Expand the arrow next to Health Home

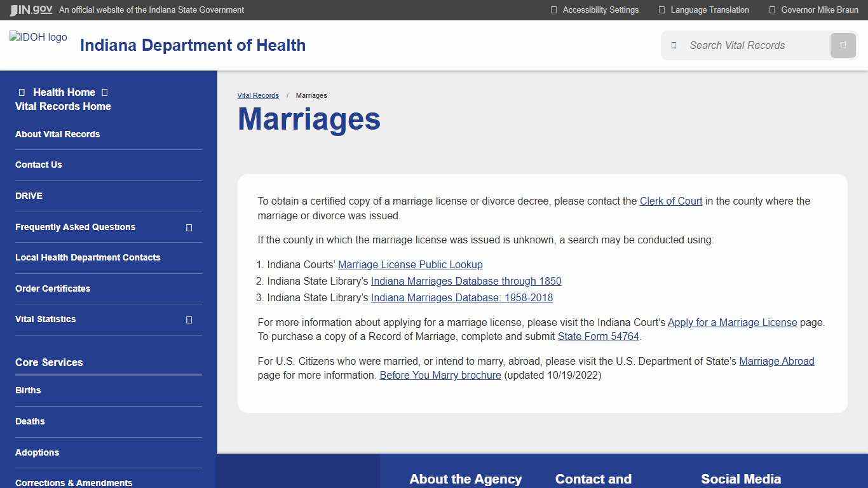coord(104,92)
